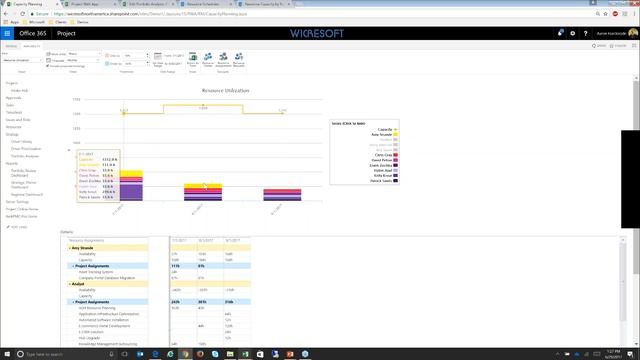This screenshot has width=640, height=360.
Task: Open Projects in the left navigation
Action: pos(12,83)
